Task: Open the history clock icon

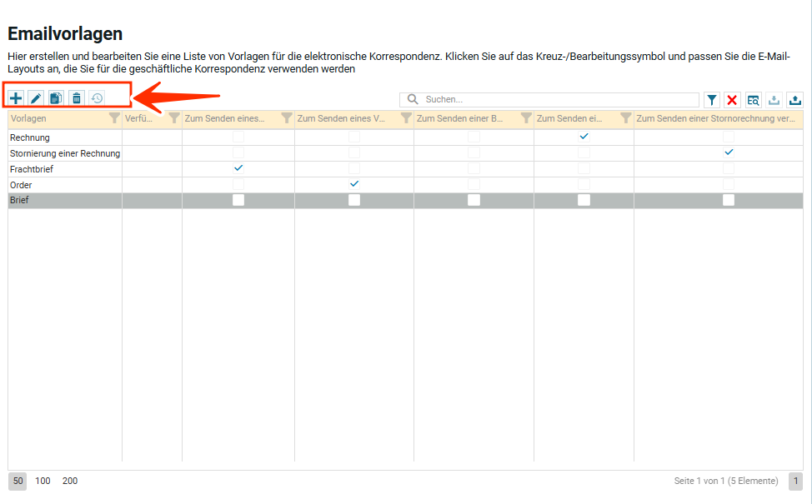Action: [x=97, y=98]
